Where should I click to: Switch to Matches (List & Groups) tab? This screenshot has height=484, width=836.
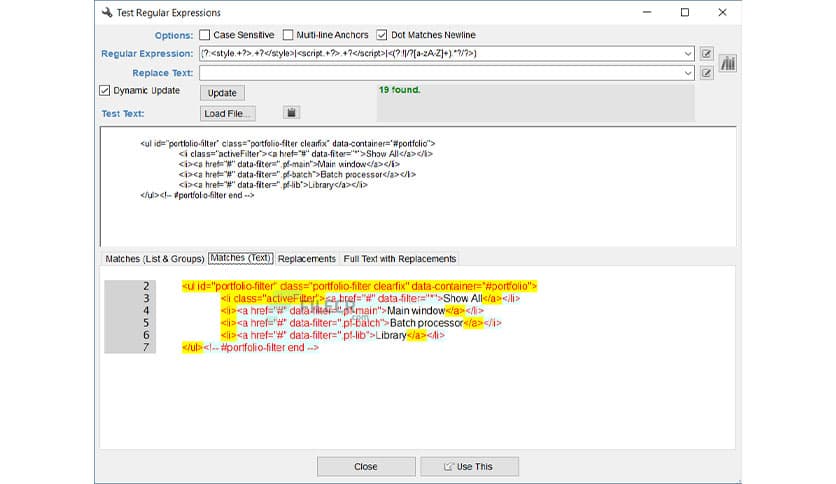[x=155, y=259]
